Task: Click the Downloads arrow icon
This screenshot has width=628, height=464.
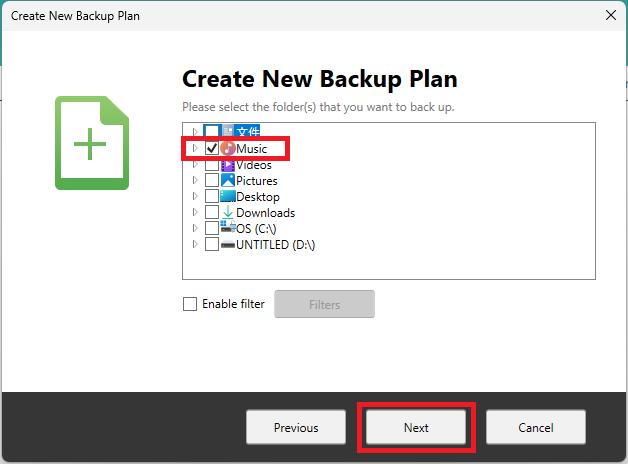Action: click(x=228, y=213)
